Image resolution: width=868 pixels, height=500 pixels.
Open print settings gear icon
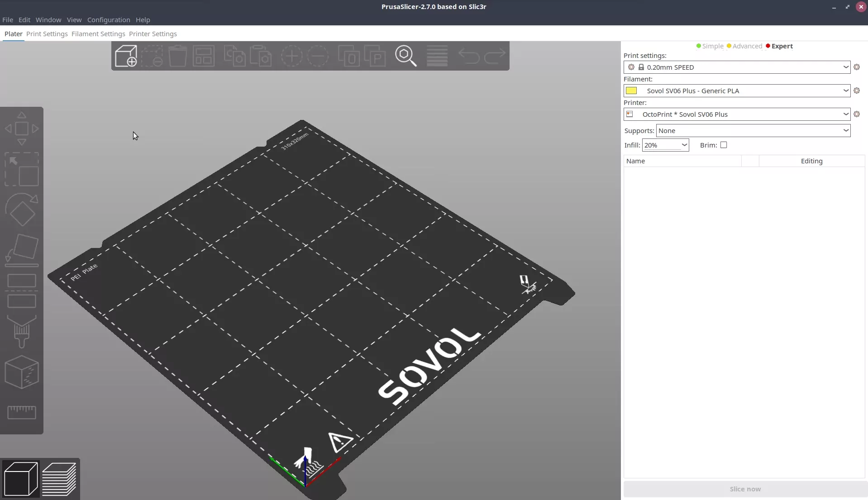coord(856,67)
